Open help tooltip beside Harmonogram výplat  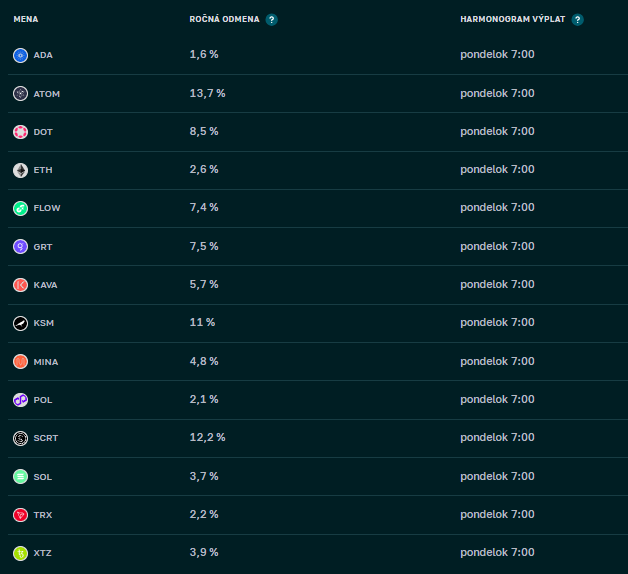click(x=577, y=19)
